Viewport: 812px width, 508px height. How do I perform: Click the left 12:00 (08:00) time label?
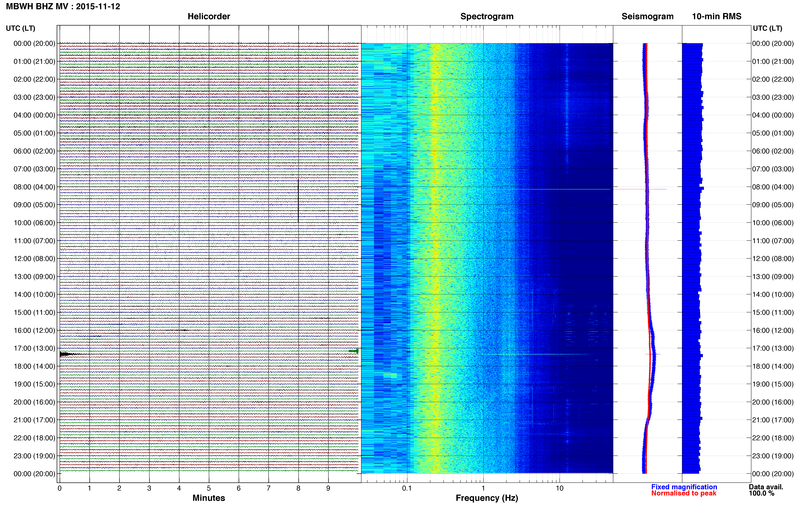[x=34, y=259]
